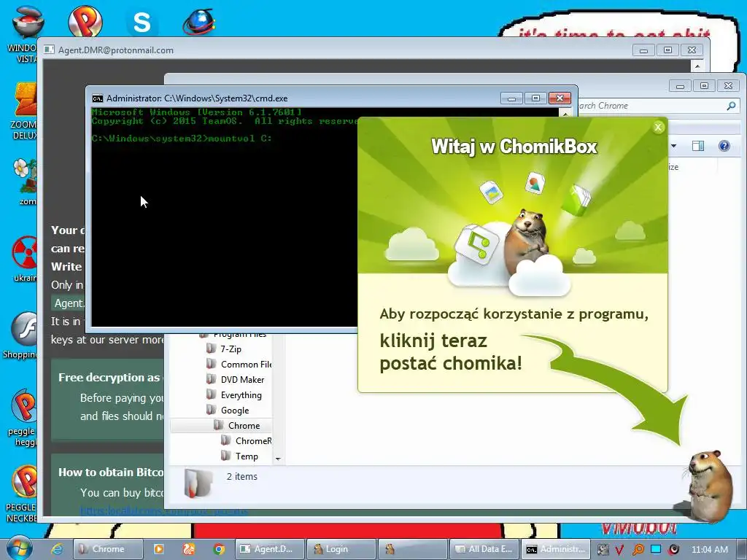Click the orange magnifier tray icon
747x560 pixels.
638,550
